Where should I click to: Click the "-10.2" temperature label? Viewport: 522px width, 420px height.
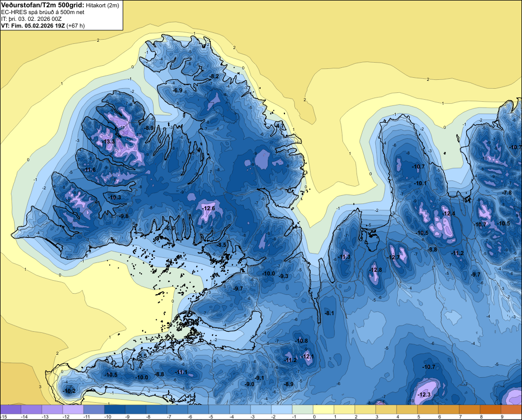pyautogui.click(x=69, y=391)
